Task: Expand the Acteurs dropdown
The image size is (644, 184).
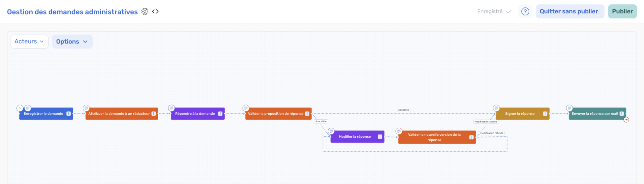Action: point(29,42)
